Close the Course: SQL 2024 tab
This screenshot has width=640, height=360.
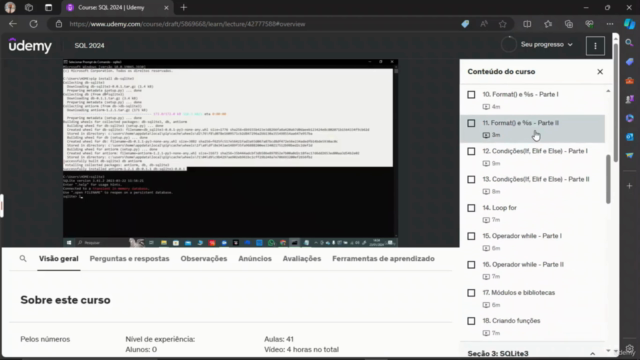(166, 7)
